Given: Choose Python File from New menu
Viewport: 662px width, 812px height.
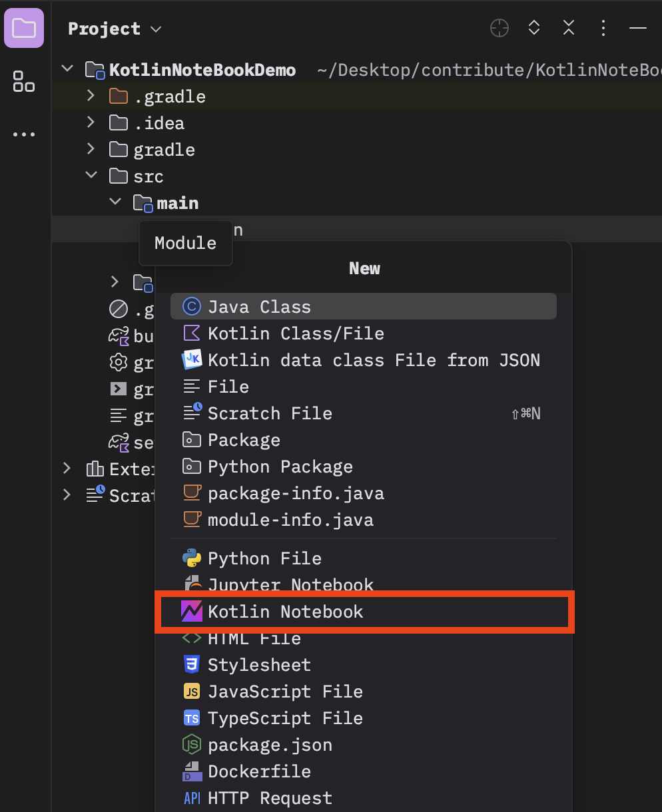Looking at the screenshot, I should click(x=364, y=558).
